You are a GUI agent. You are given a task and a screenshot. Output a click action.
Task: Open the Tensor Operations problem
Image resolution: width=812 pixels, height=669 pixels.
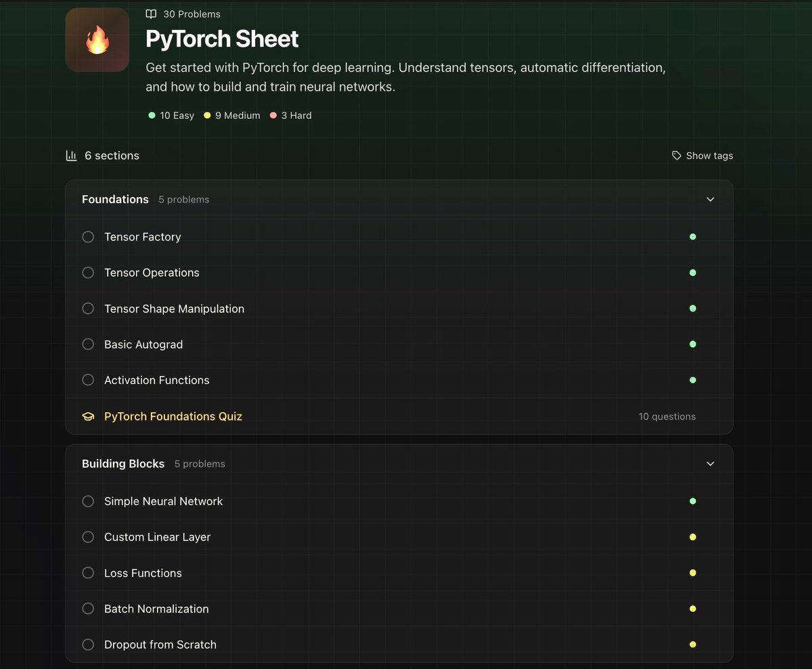coord(152,273)
